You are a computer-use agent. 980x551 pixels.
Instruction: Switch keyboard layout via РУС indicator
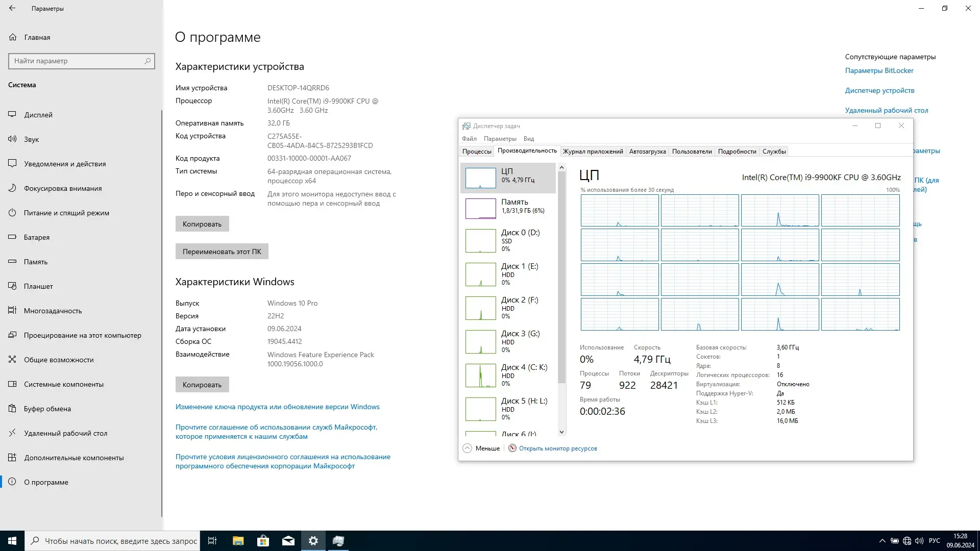tap(935, 540)
